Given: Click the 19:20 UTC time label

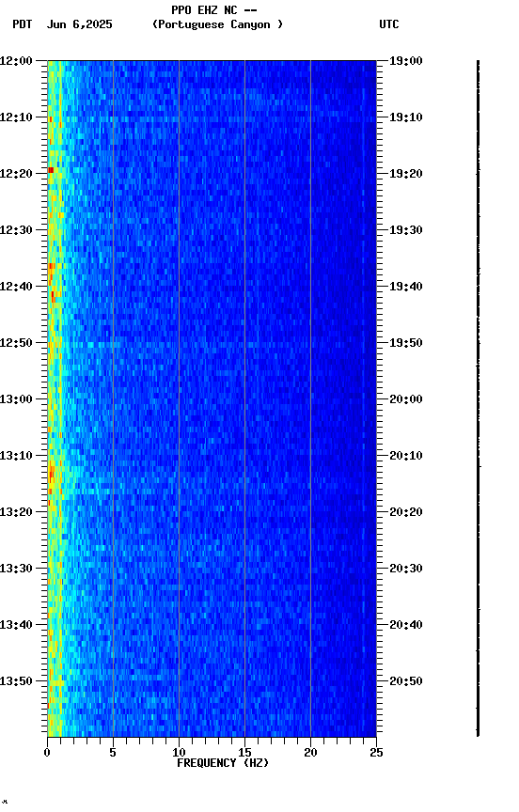Looking at the screenshot, I should (406, 174).
